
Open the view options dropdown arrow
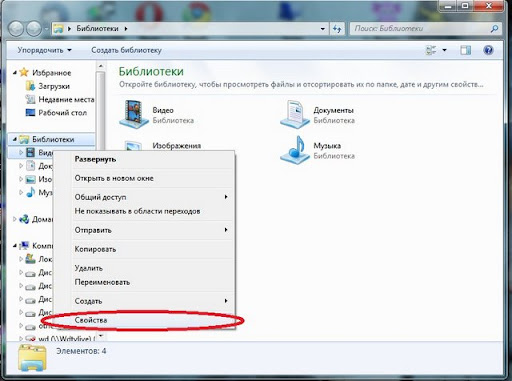click(444, 50)
